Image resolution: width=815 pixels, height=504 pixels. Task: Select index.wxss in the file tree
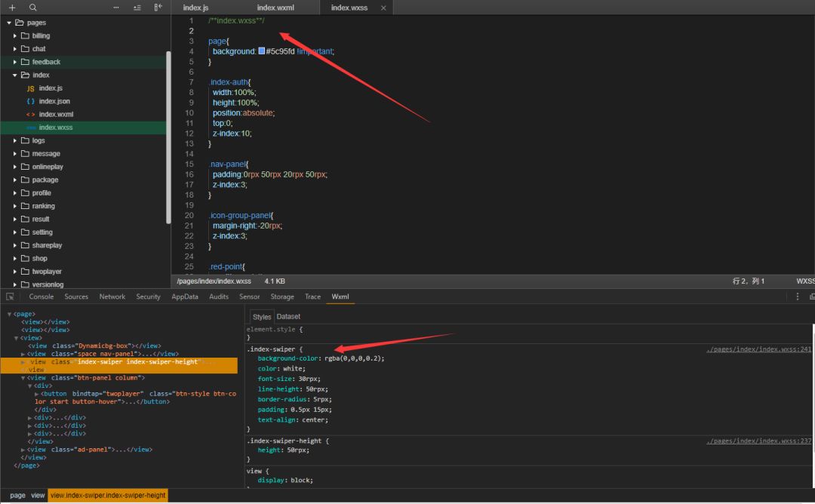point(56,128)
